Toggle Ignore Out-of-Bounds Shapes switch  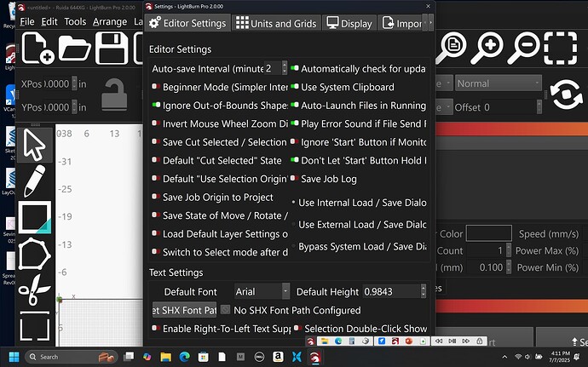point(156,105)
